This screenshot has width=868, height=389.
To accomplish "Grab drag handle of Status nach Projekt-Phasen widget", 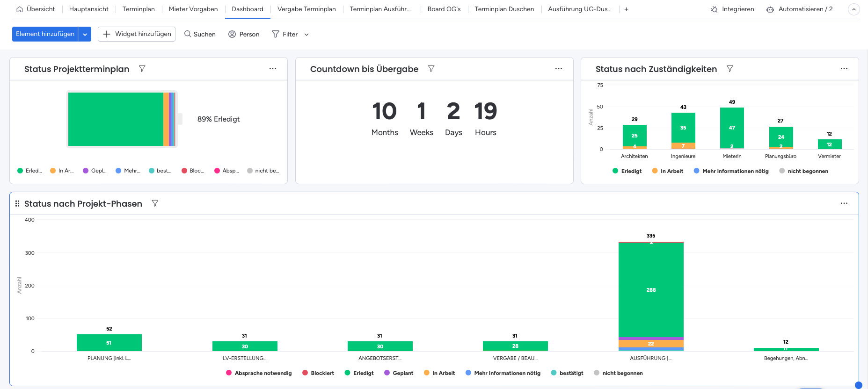I will pos(17,203).
